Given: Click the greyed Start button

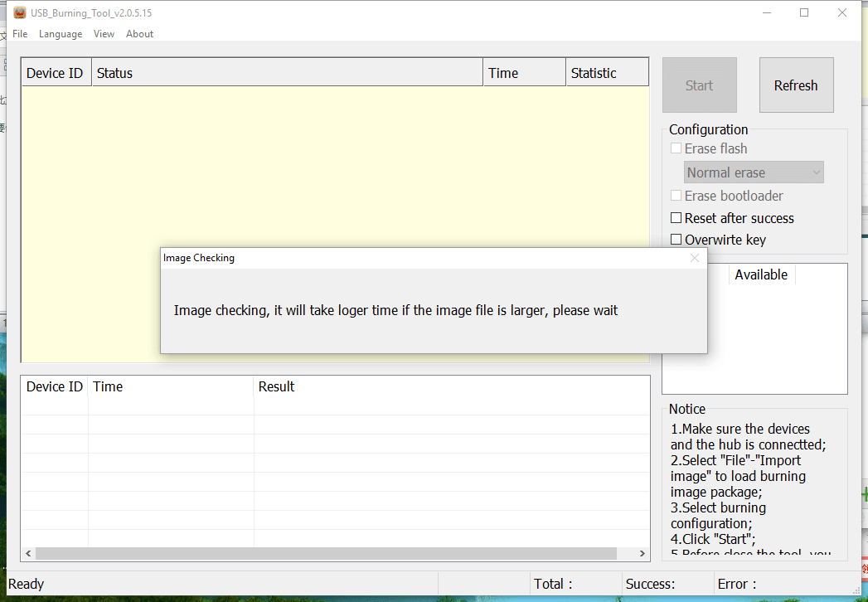Looking at the screenshot, I should click(x=699, y=85).
